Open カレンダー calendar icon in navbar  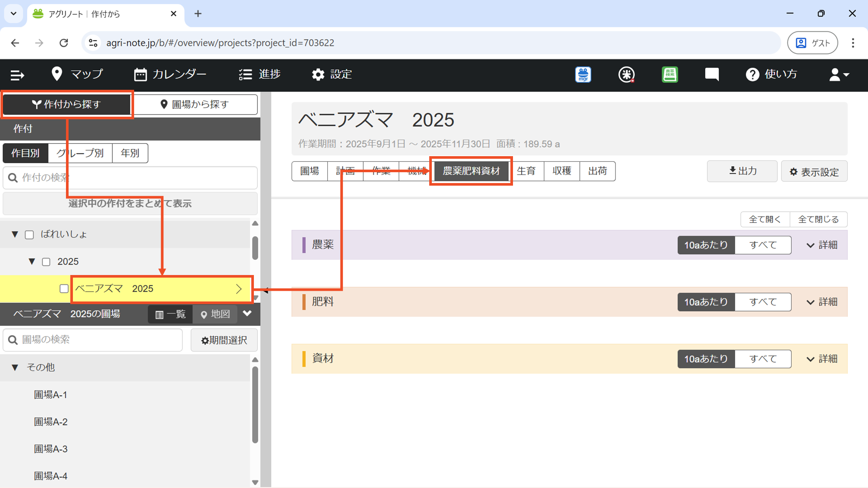coord(140,75)
